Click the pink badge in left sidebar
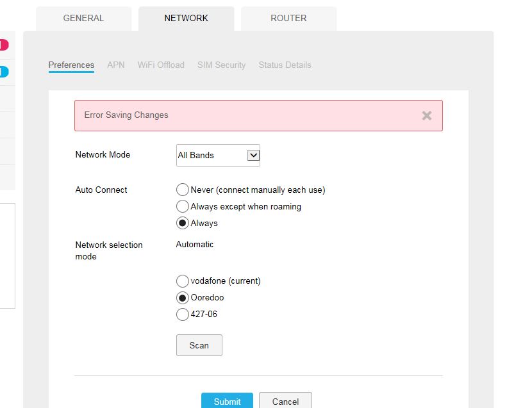532x408 pixels. [4, 45]
